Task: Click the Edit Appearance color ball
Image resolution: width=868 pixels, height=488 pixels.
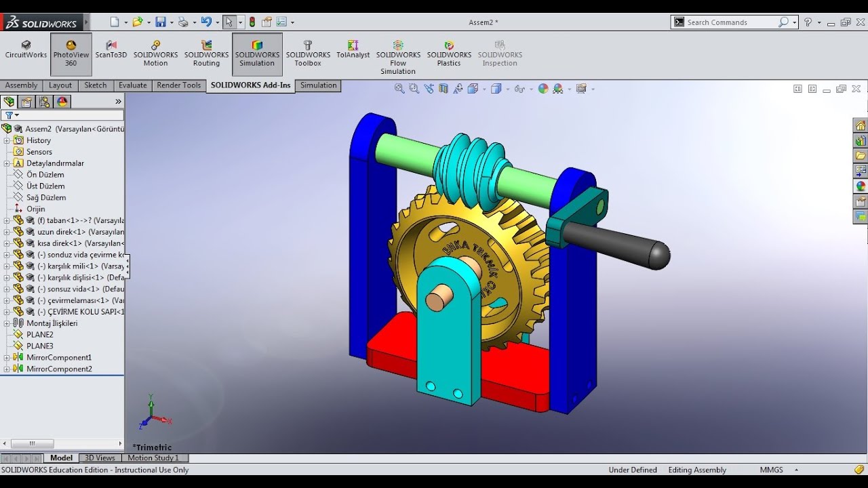Action: [543, 89]
